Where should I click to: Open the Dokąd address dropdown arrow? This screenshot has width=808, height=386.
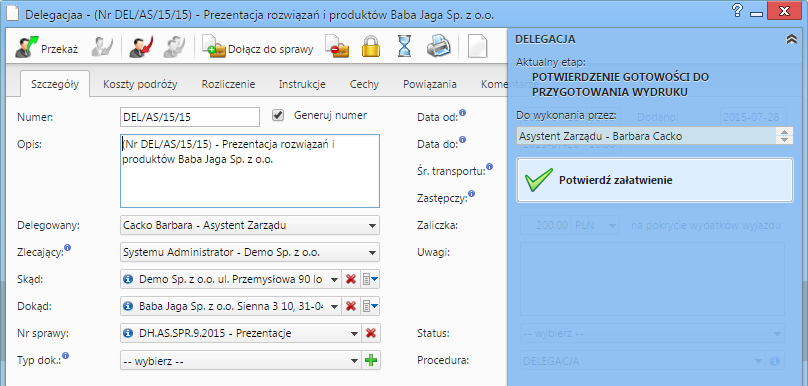coord(334,306)
